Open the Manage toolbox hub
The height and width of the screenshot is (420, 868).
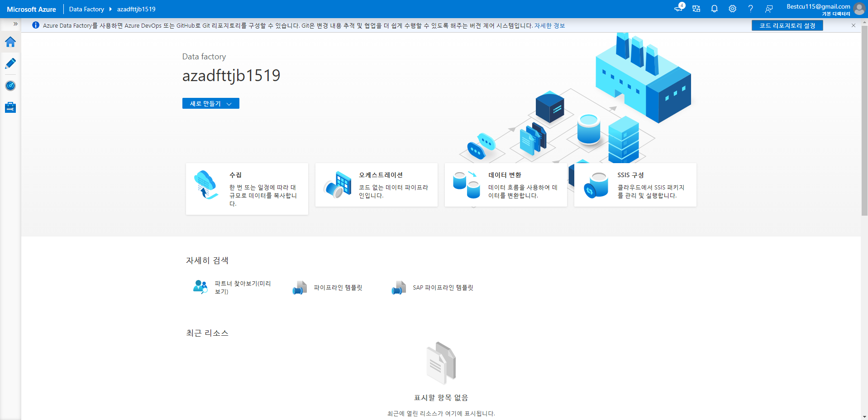pyautogui.click(x=10, y=107)
